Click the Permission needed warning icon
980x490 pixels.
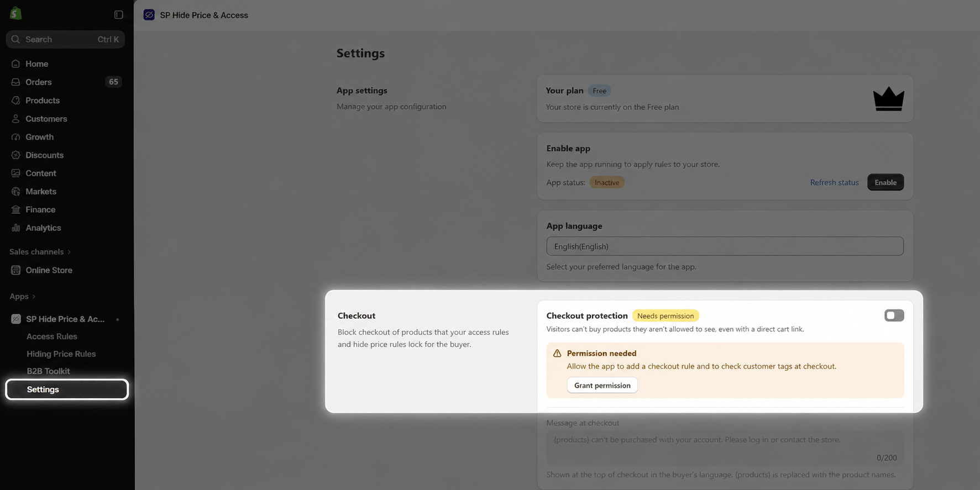point(557,353)
